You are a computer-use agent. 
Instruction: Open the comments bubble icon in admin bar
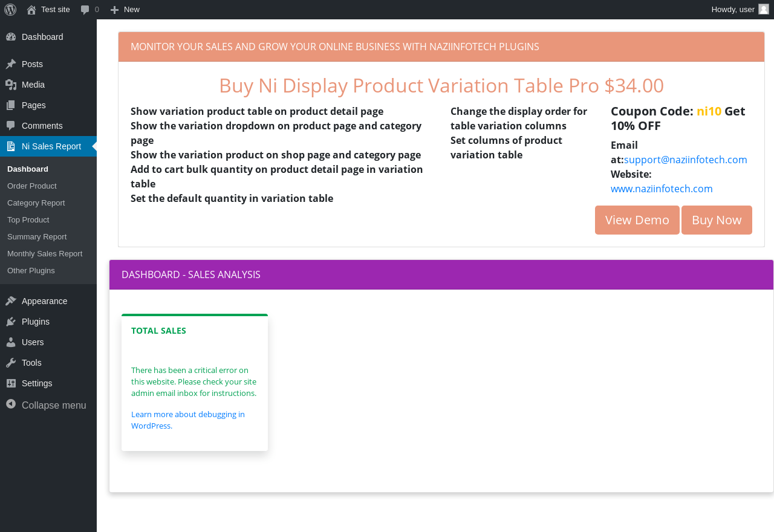85,10
